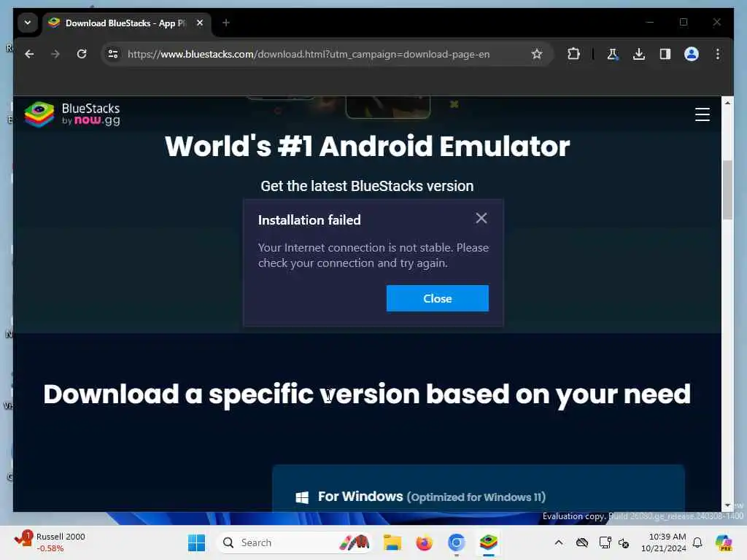747x560 pixels.
Task: Click scrollbar down arrow on page
Action: pyautogui.click(x=727, y=505)
